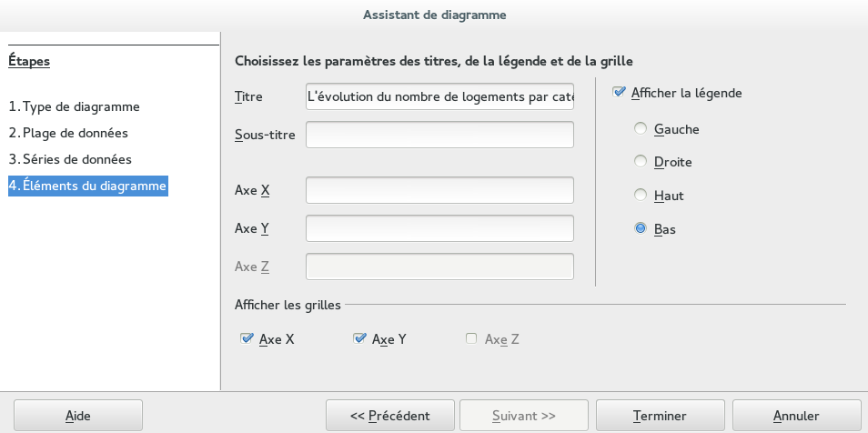Select the Bas legend position
The width and height of the screenshot is (868, 433).
click(641, 229)
